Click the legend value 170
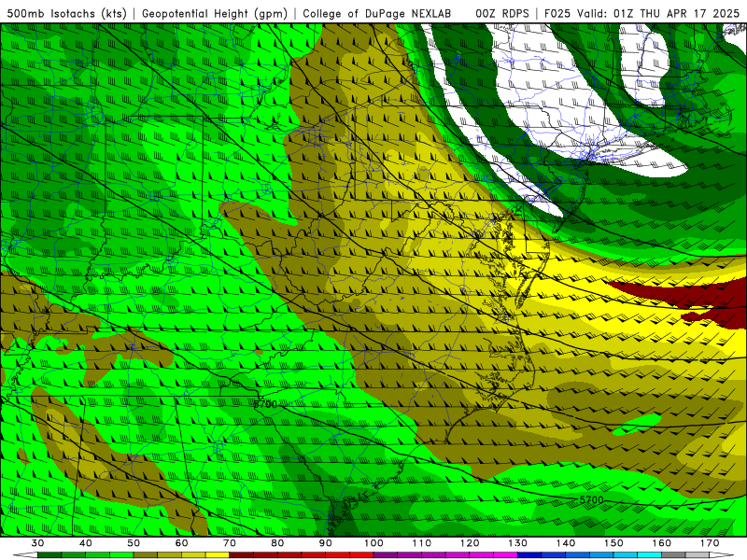Screen dimensions: 747x560 (710, 543)
